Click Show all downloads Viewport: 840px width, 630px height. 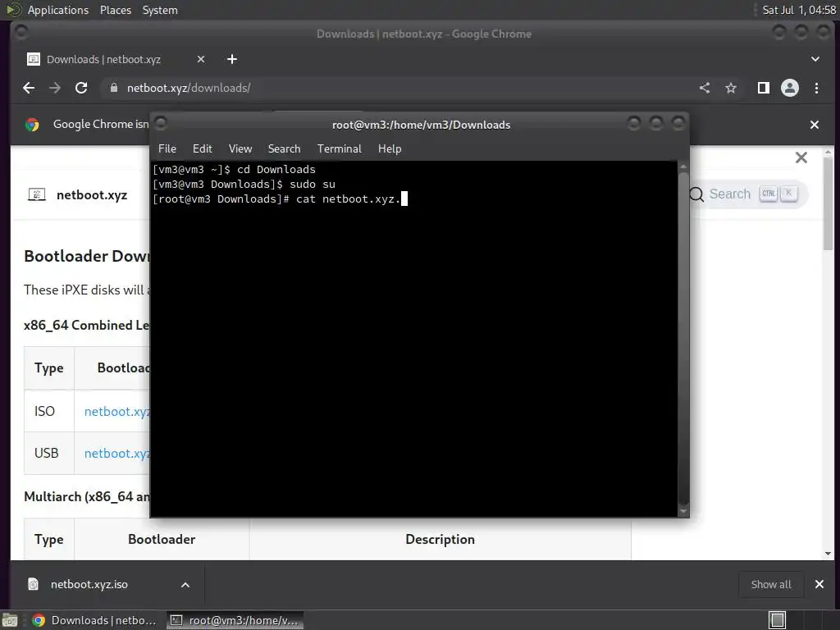tap(771, 584)
